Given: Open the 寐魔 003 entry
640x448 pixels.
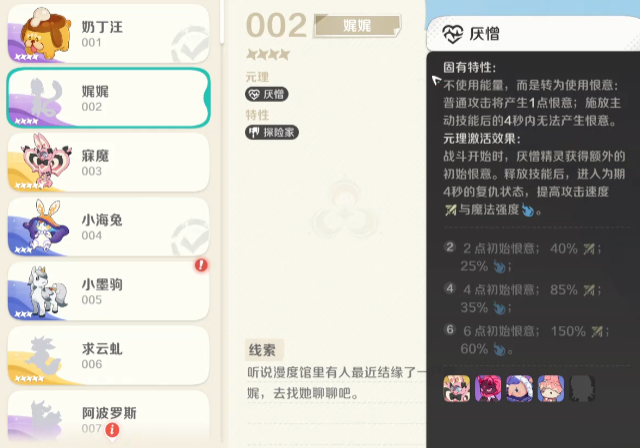Looking at the screenshot, I should click(109, 162).
